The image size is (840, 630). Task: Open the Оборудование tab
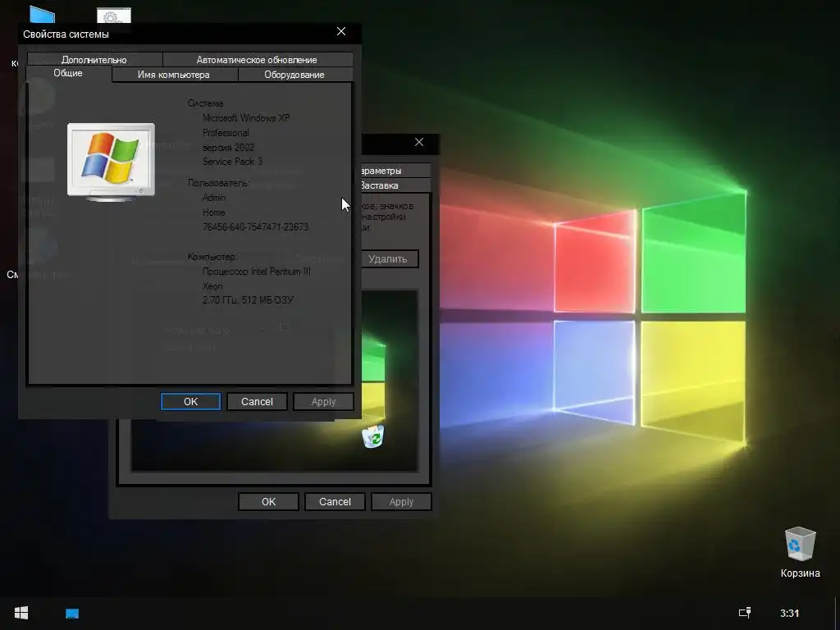[x=294, y=75]
